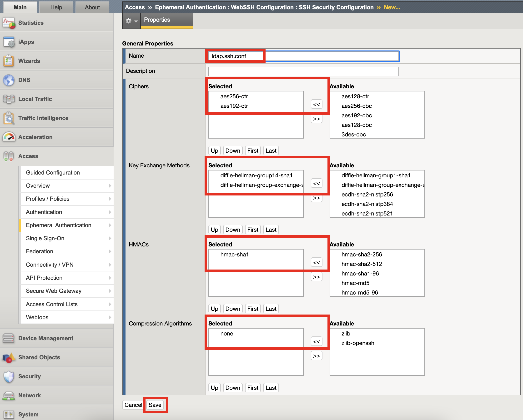This screenshot has width=523, height=420.
Task: Click >> button for Compression Algorithms
Action: 316,356
